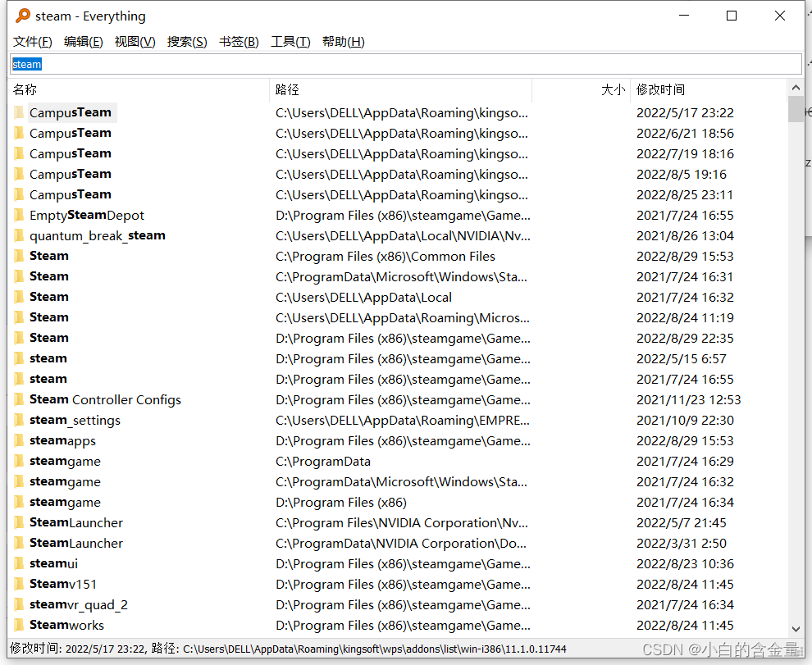Select folder icon of CampusTeam dated 2022/6/21
This screenshot has height=665, width=812.
click(19, 133)
